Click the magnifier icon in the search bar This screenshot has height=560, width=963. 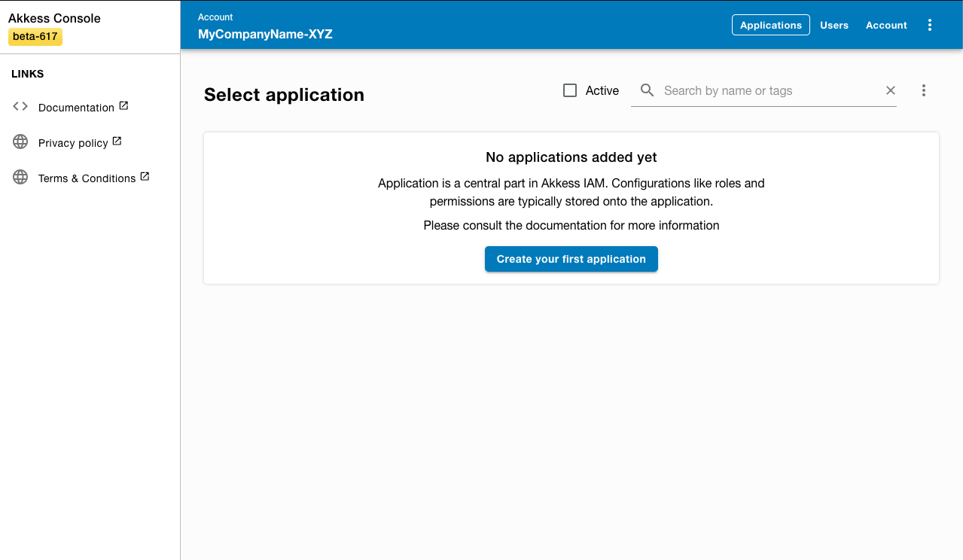pyautogui.click(x=646, y=90)
